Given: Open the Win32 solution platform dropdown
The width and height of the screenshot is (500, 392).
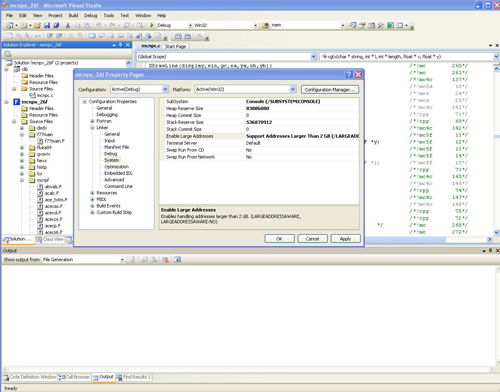Looking at the screenshot, I should point(256,25).
